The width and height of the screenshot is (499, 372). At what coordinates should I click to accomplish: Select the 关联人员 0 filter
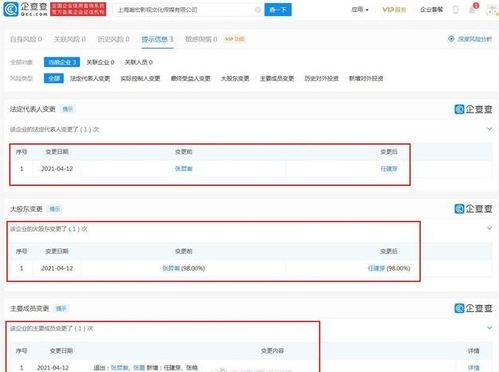tap(138, 62)
